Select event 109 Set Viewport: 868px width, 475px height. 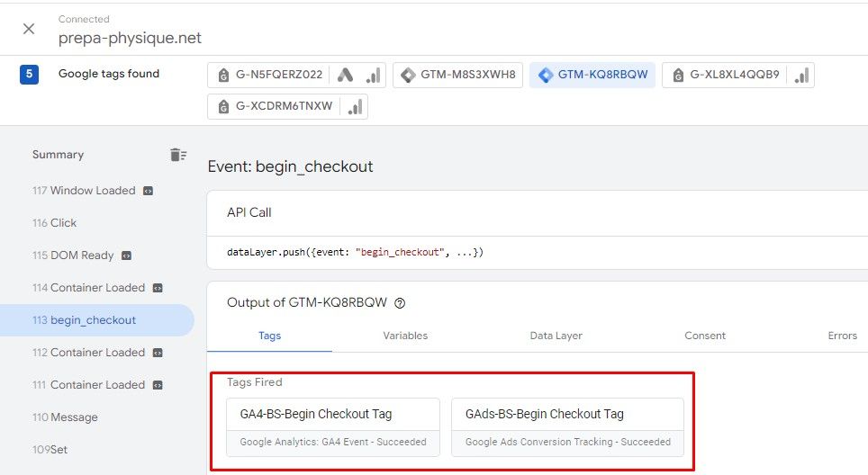pos(50,450)
